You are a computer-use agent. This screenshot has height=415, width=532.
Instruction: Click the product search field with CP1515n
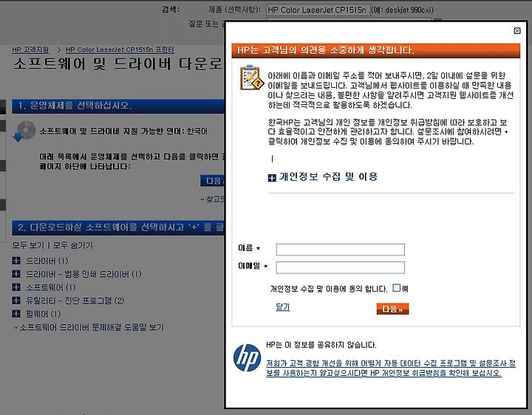pos(318,10)
